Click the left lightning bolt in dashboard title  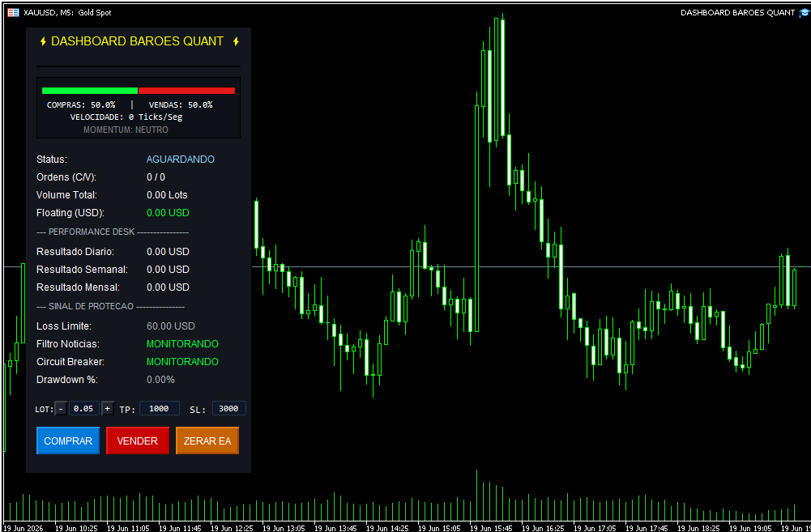tap(44, 41)
